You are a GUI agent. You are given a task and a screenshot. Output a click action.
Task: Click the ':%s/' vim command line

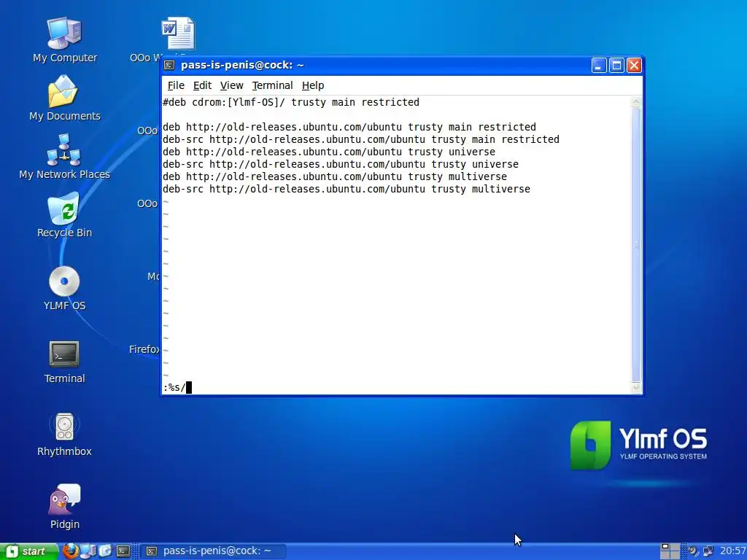(x=177, y=388)
